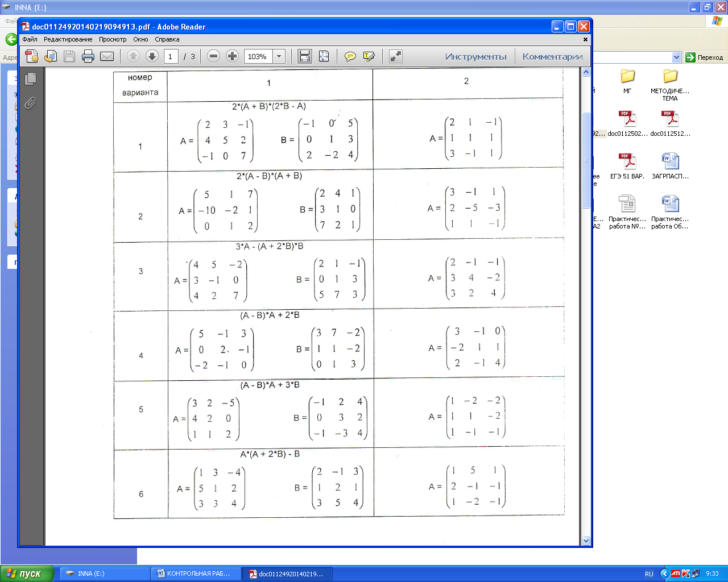
Task: Switch to read mode with the expand icon
Action: tap(395, 56)
